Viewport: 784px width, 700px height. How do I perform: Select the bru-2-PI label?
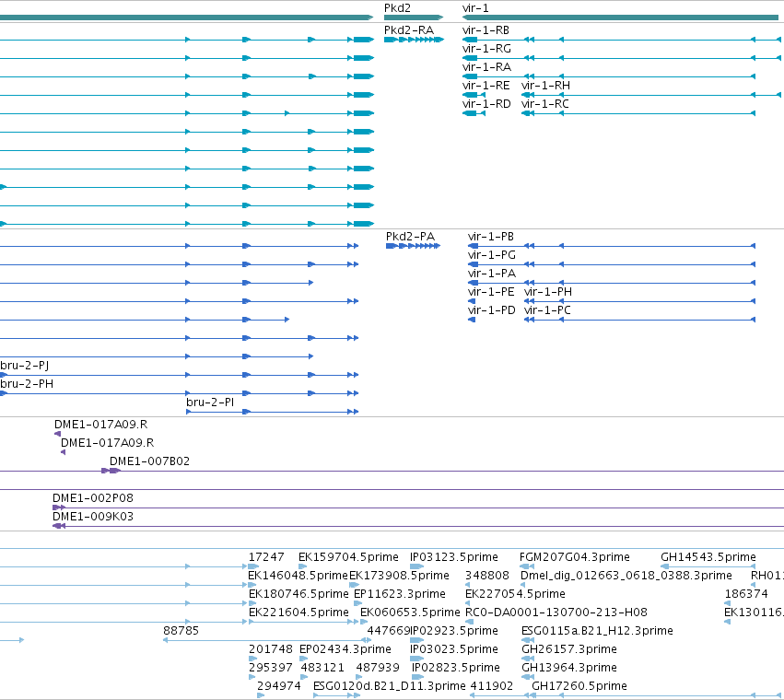coord(210,402)
